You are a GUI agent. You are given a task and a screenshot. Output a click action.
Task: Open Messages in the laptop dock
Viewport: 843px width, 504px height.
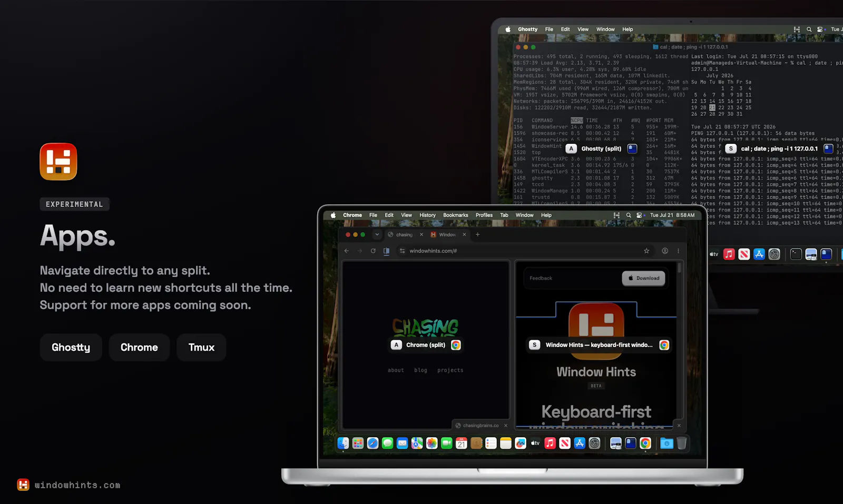pyautogui.click(x=387, y=443)
